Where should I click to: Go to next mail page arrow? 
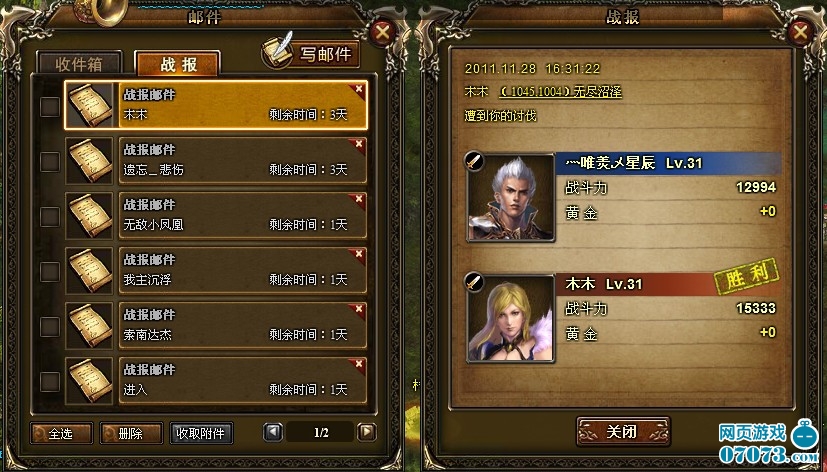(x=367, y=432)
